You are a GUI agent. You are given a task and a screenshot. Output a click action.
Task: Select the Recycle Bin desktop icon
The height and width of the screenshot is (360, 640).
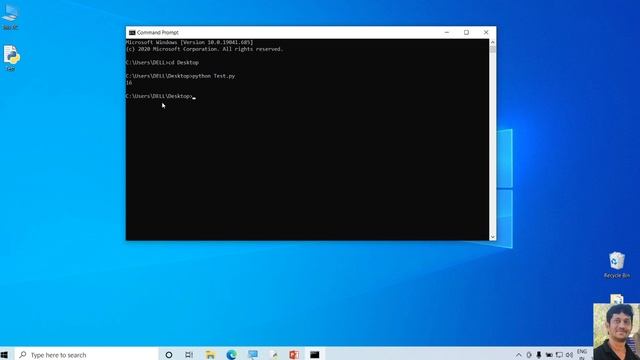click(617, 265)
